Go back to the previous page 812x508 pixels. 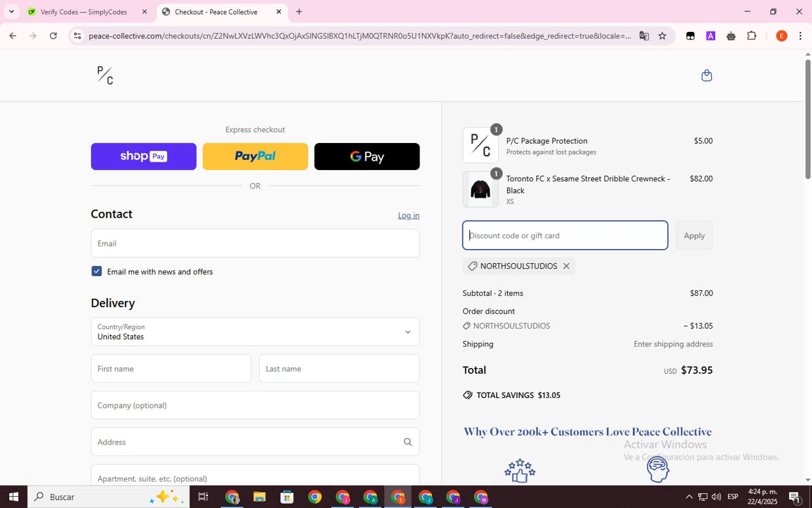pos(12,36)
